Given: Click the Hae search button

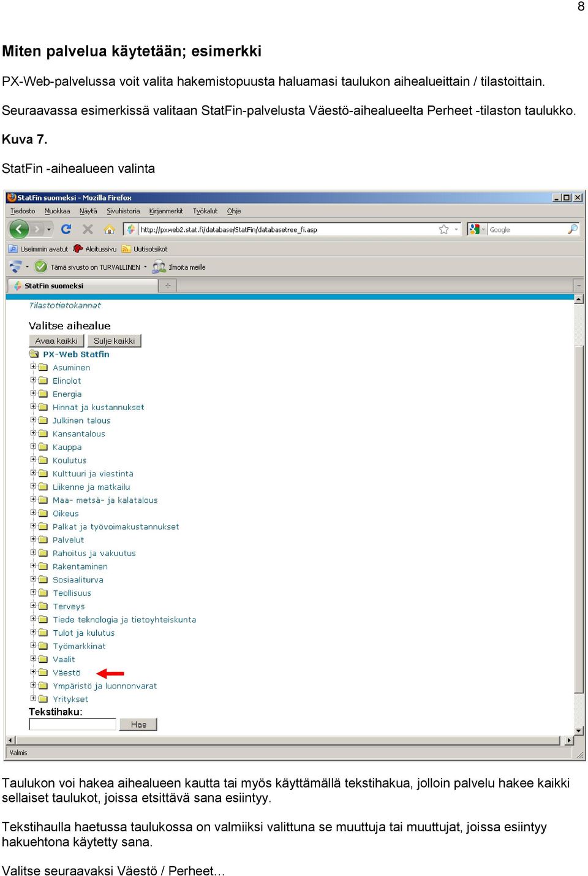Looking at the screenshot, I should 138,725.
